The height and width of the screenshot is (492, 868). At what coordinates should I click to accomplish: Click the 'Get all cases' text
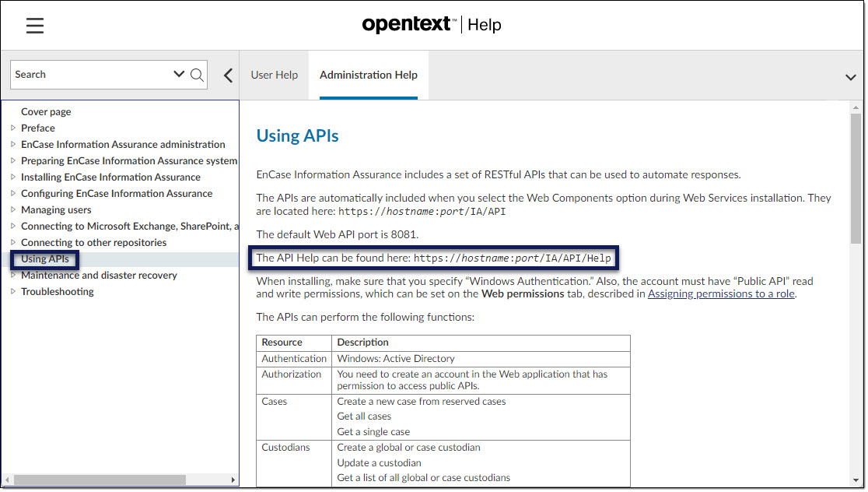click(364, 416)
